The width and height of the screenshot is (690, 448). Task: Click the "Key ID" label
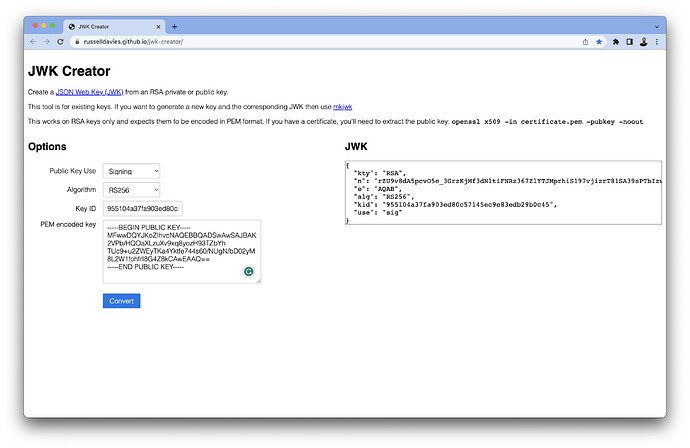(x=85, y=209)
